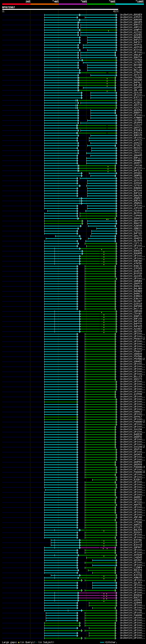Viewport: 146px width, 644px height.
Task: Select the UniRef100_B8B9Y3 row label
Action: 131,113
